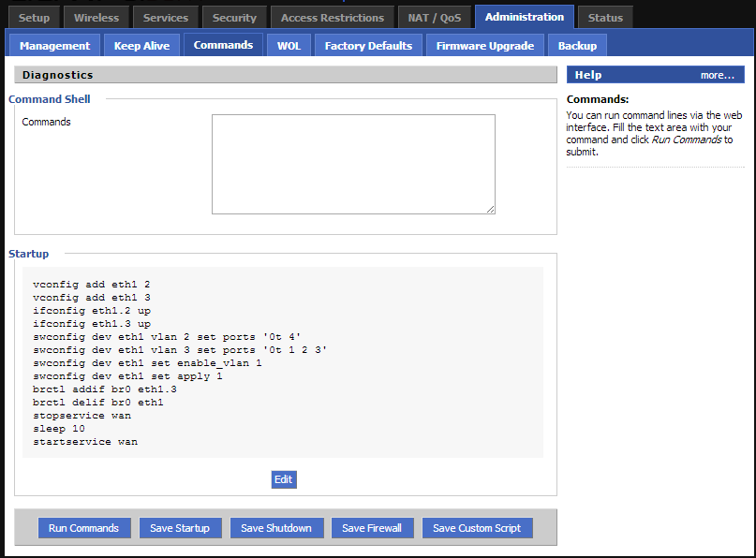Click the vlan 3 set ports line
Screen dimensions: 756x558
click(180, 350)
